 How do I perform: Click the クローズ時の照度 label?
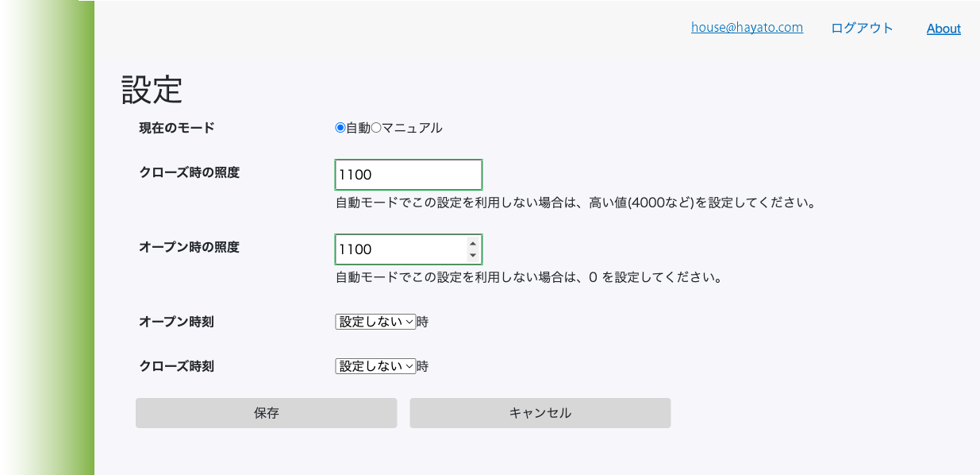(x=189, y=172)
